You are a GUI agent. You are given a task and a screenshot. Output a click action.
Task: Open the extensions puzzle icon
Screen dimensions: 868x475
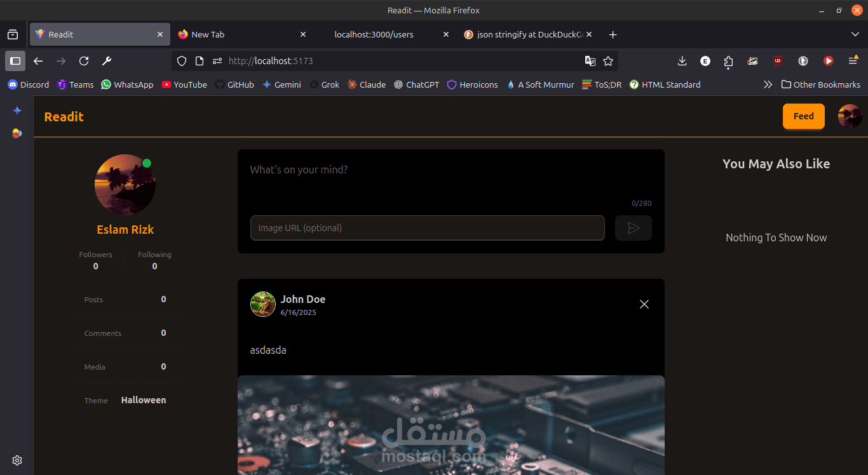coord(728,61)
